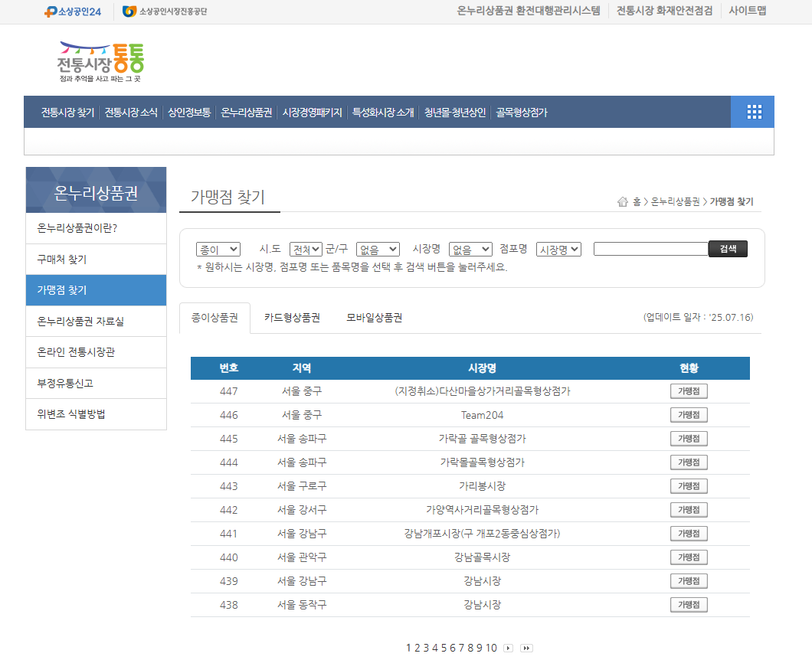Open the 점포명 search type dropdown
This screenshot has height=660, width=812.
[x=558, y=248]
